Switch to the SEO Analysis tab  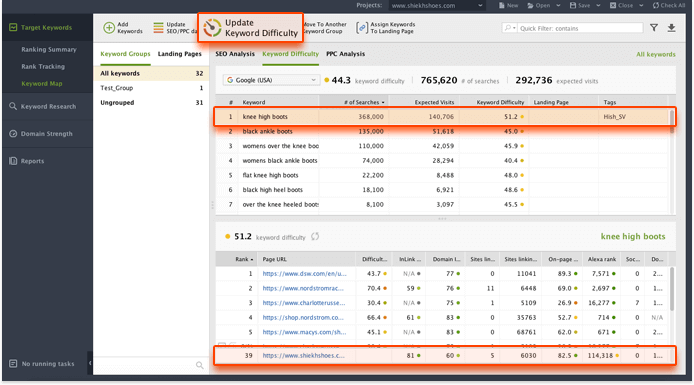(235, 54)
